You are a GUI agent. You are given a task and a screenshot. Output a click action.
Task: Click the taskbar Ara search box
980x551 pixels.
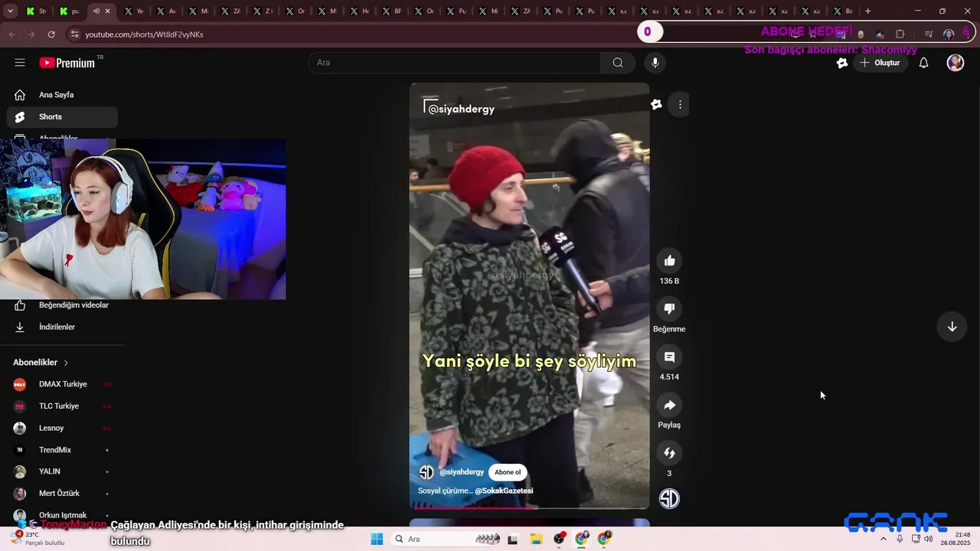point(446,540)
